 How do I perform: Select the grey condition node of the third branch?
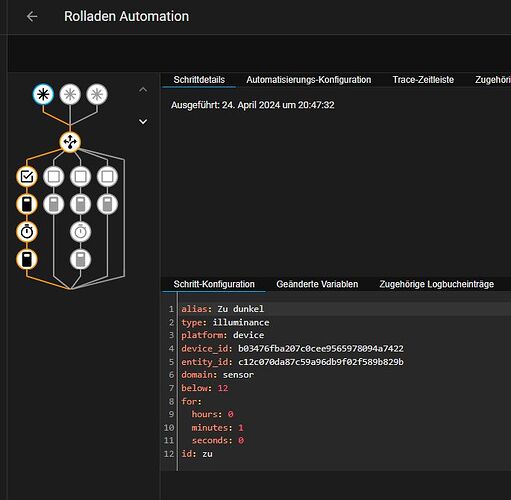(80, 176)
